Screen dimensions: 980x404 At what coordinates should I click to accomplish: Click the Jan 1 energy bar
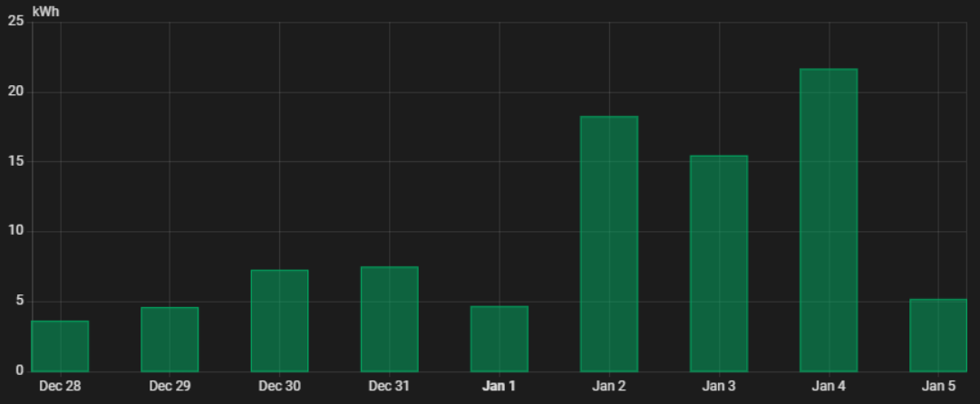499,339
